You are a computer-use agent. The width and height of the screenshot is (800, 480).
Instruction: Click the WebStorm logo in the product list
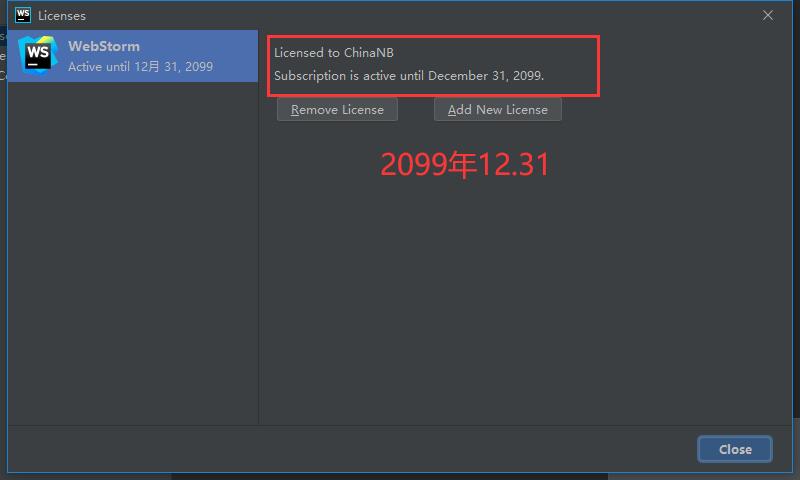(37, 56)
